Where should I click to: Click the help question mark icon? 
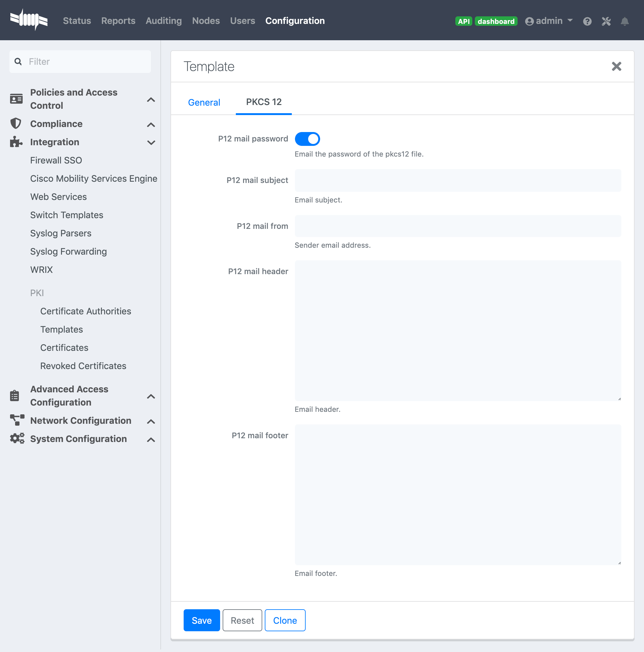click(587, 21)
